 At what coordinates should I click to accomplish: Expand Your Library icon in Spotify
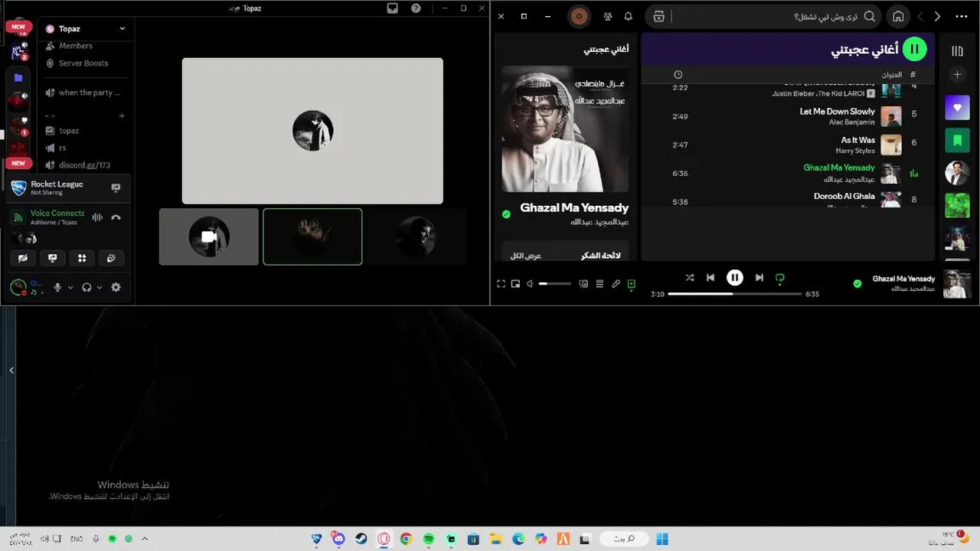tap(957, 51)
